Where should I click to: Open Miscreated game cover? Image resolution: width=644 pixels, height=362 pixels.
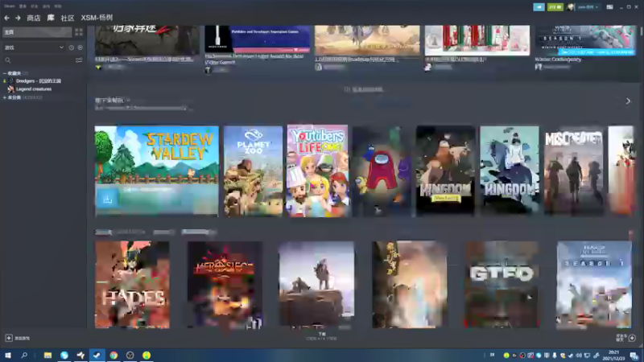tap(574, 171)
